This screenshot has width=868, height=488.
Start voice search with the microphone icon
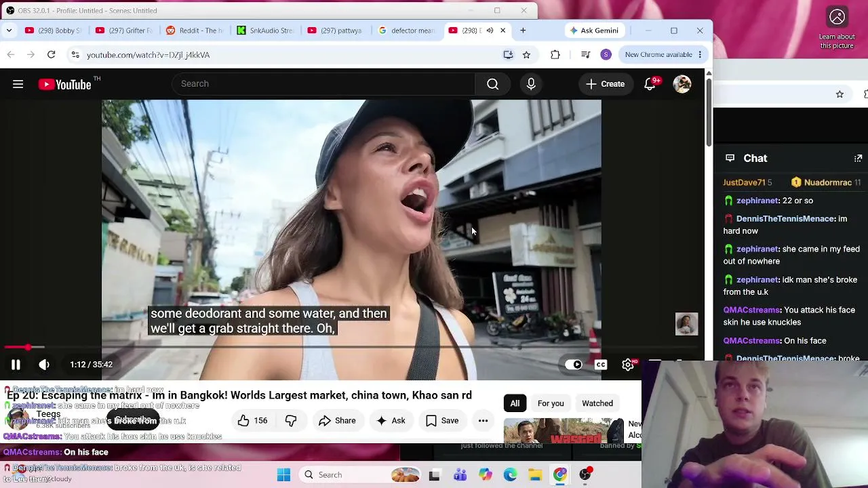pos(531,84)
